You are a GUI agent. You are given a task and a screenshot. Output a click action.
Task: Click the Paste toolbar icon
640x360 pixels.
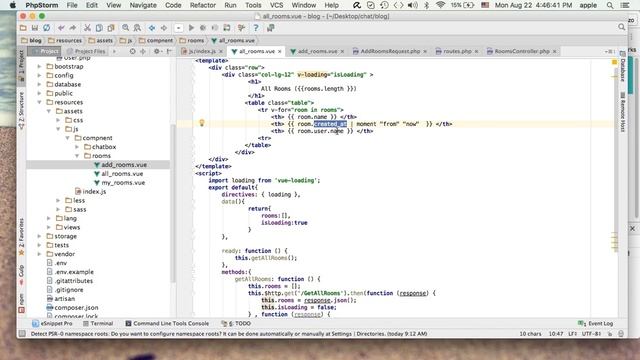111,28
